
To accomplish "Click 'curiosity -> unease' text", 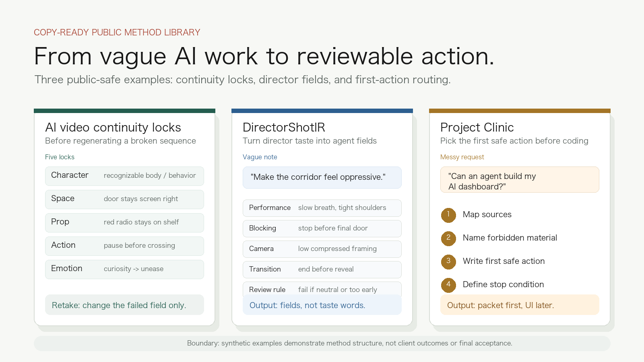I will pos(134,269).
